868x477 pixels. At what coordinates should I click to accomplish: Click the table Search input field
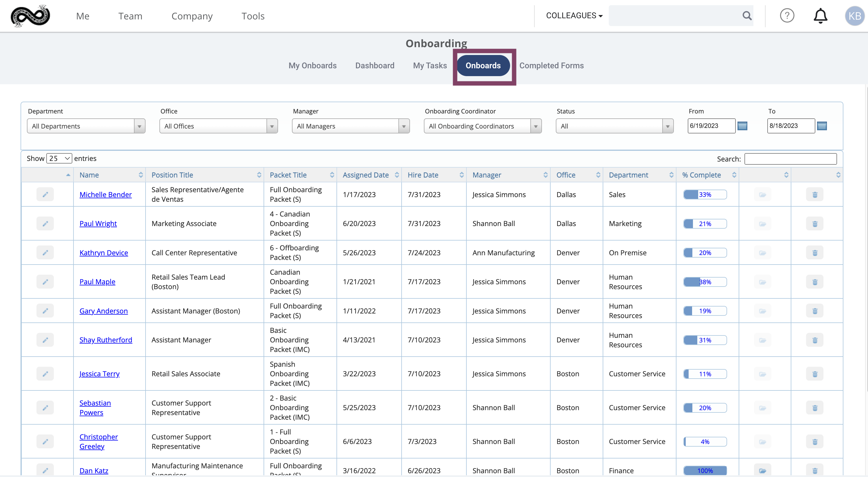(x=790, y=159)
